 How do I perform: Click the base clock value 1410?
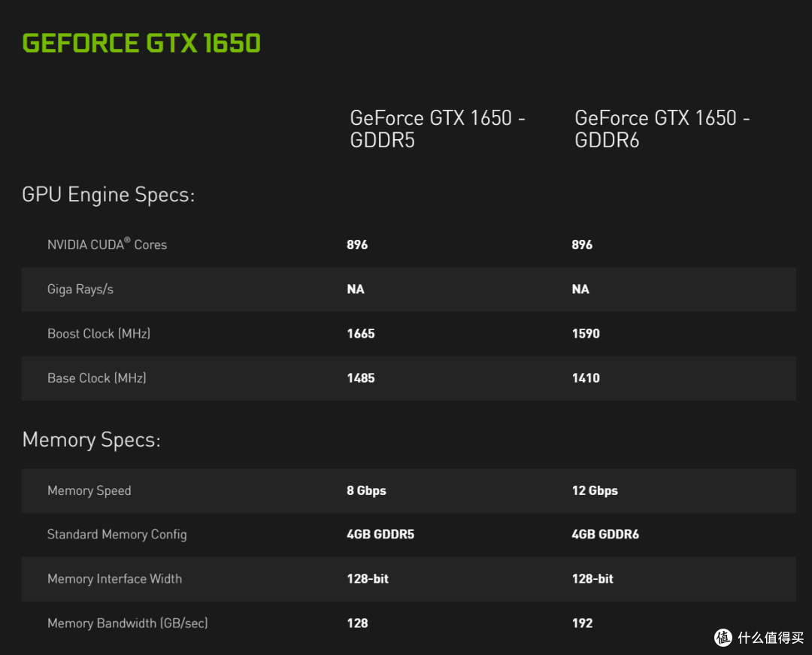tap(586, 378)
